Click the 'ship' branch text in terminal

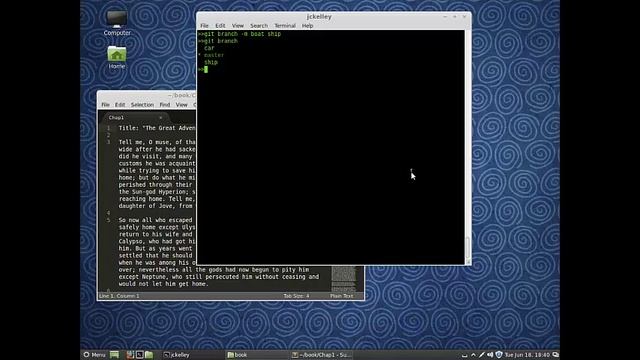tap(211, 62)
